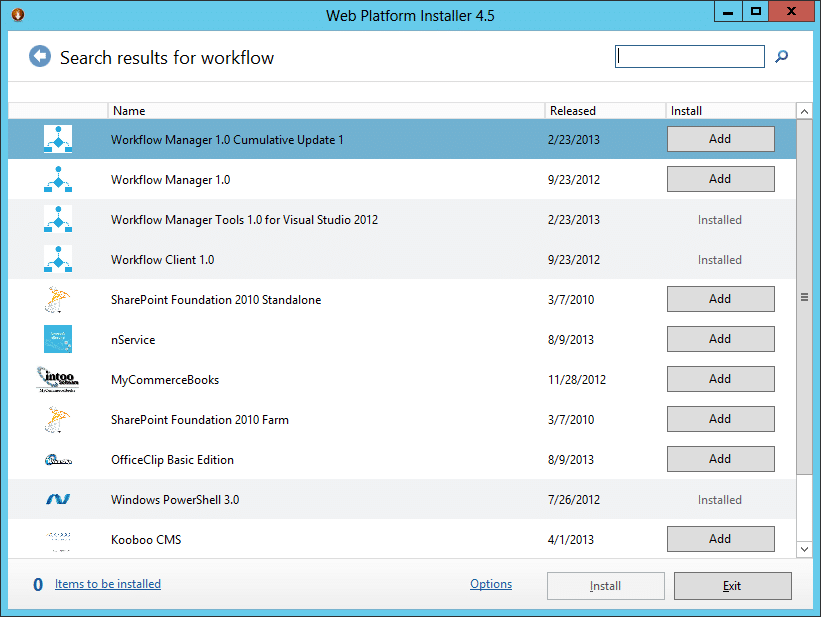Click the Web Platform Installer title bar icon
This screenshot has width=821, height=617.
click(18, 14)
